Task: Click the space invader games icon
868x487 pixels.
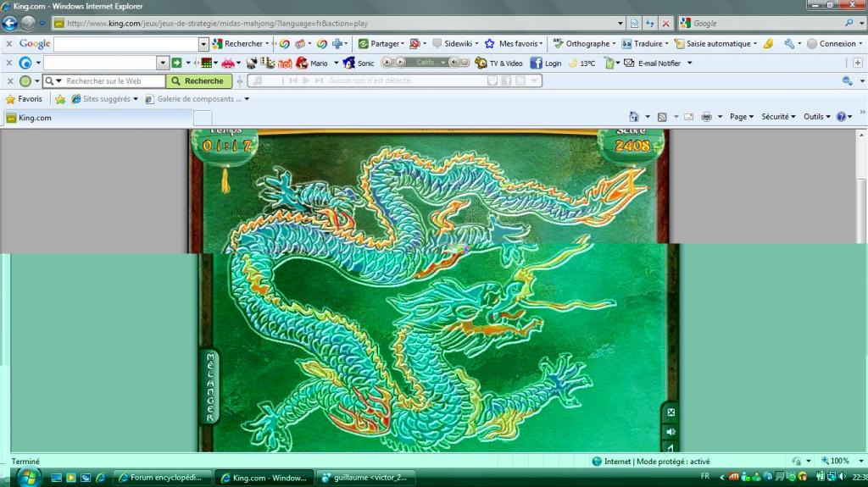Action: (x=228, y=63)
